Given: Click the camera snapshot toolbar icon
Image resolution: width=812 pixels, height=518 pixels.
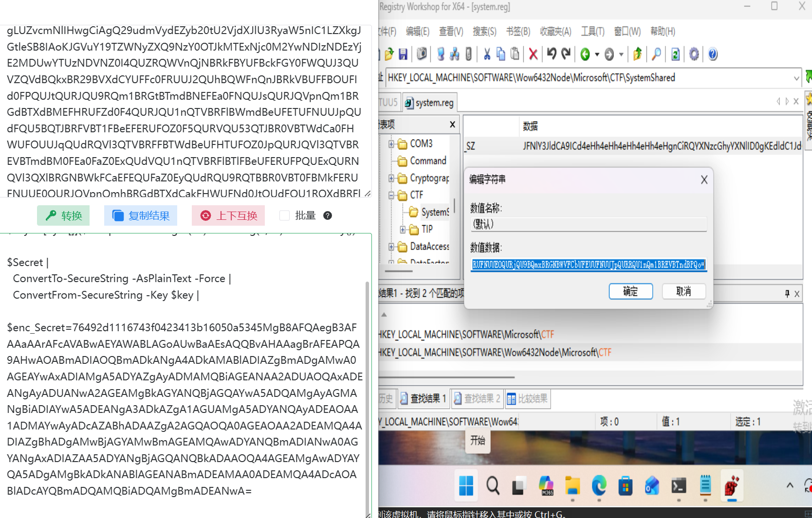Looking at the screenshot, I should click(x=422, y=54).
